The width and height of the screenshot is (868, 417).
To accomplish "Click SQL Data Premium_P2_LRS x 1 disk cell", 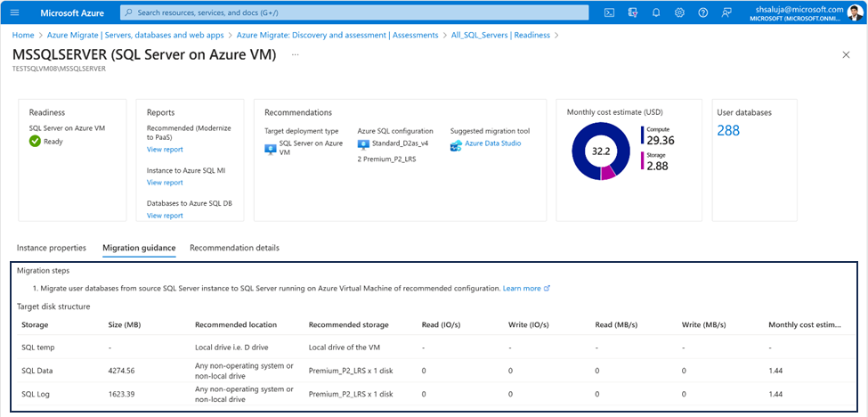I will [x=351, y=371].
